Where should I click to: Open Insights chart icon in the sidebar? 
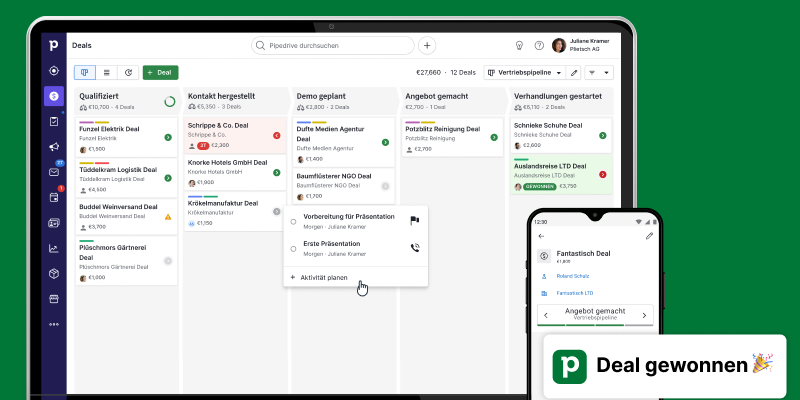click(54, 248)
